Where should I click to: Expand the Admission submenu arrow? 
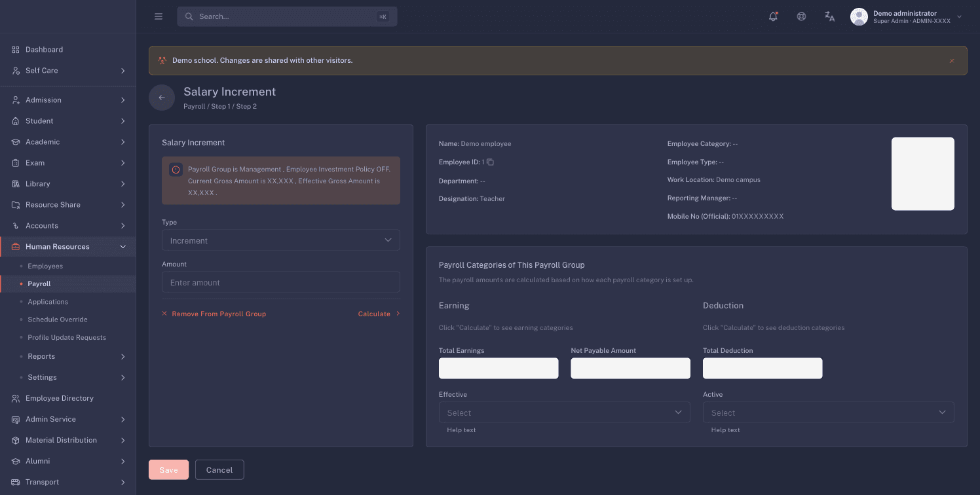click(122, 100)
